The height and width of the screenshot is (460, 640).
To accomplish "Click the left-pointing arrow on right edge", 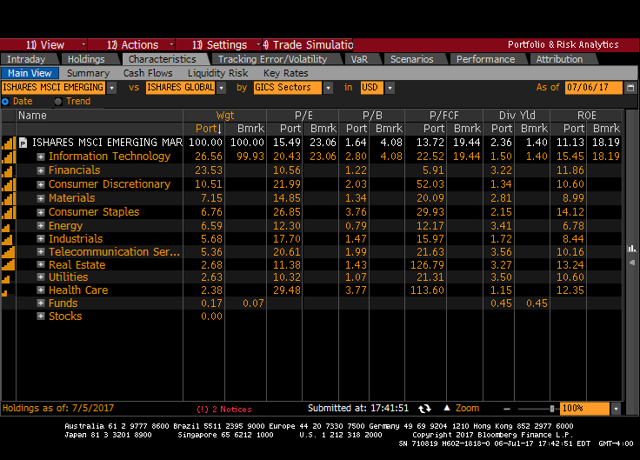I will (x=632, y=262).
